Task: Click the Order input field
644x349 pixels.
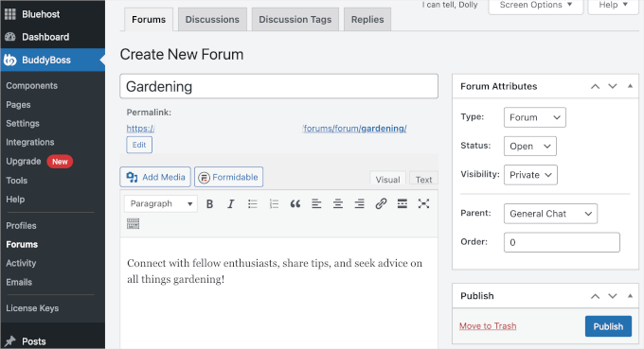Action: (x=562, y=242)
